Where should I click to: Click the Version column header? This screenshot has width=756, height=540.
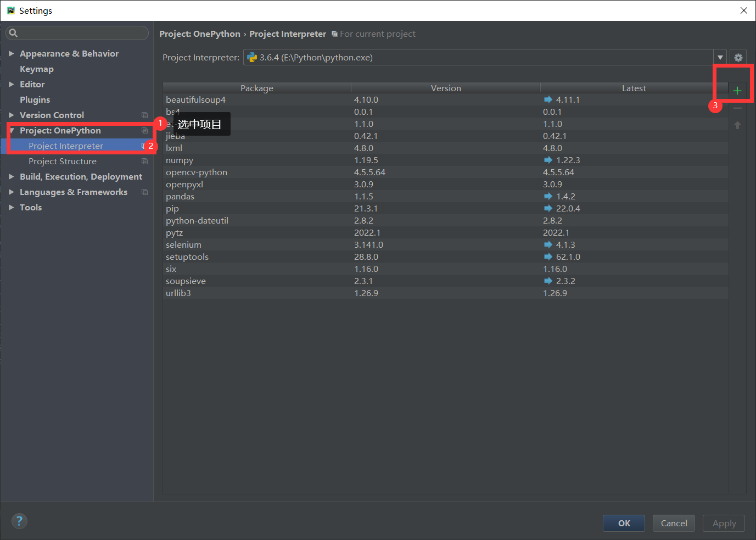click(x=446, y=88)
